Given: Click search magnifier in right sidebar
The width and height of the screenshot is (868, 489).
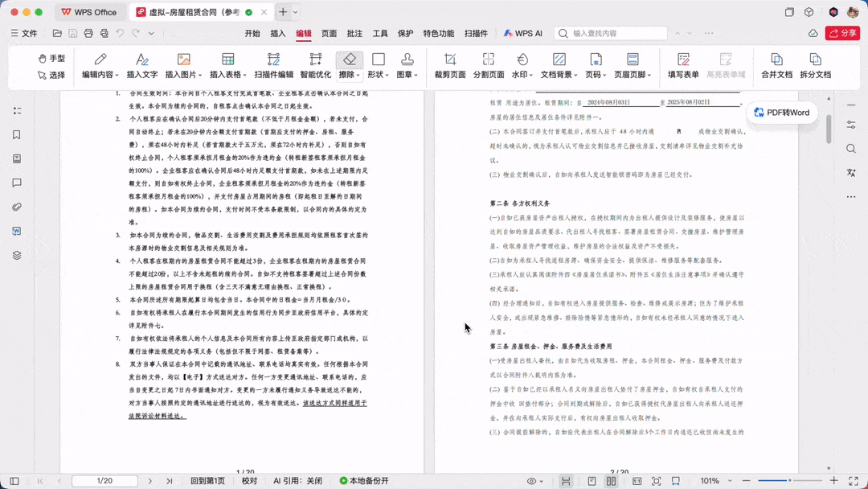Looking at the screenshot, I should coord(851,149).
